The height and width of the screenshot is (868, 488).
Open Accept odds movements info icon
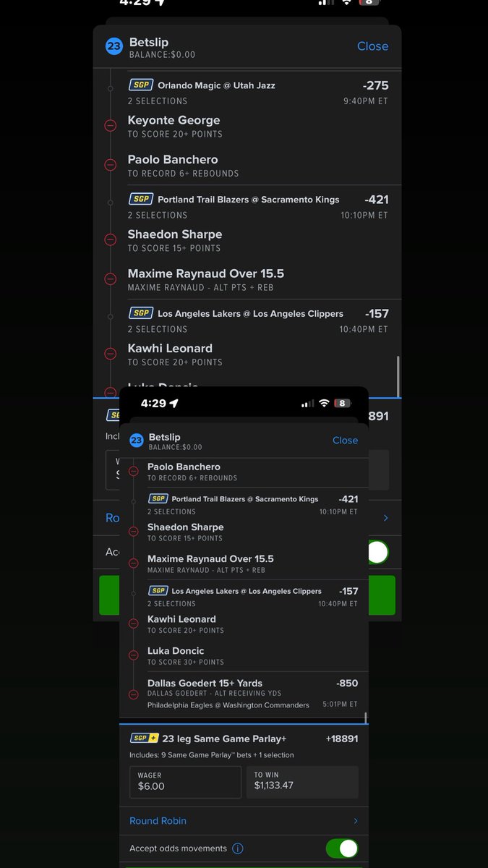tap(238, 848)
